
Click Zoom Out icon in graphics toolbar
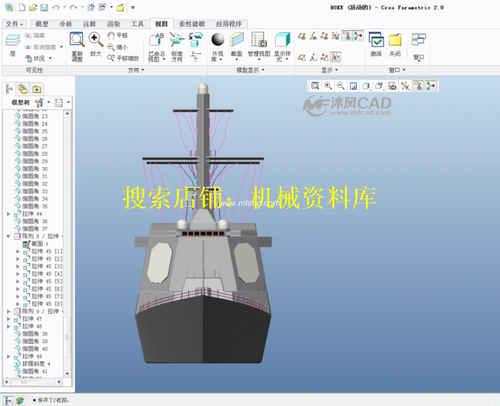pos(340,86)
